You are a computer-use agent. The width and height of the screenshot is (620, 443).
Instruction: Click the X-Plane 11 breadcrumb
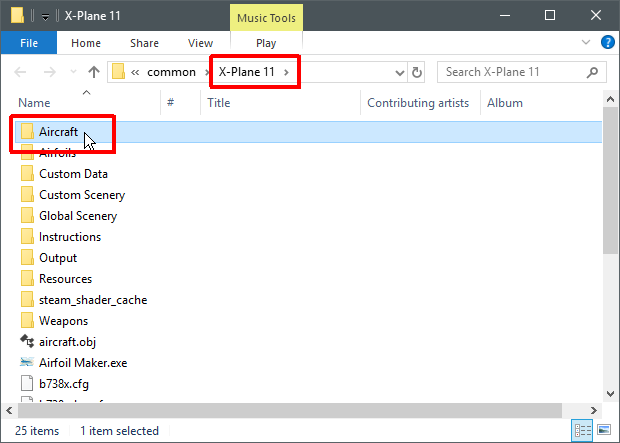click(246, 72)
